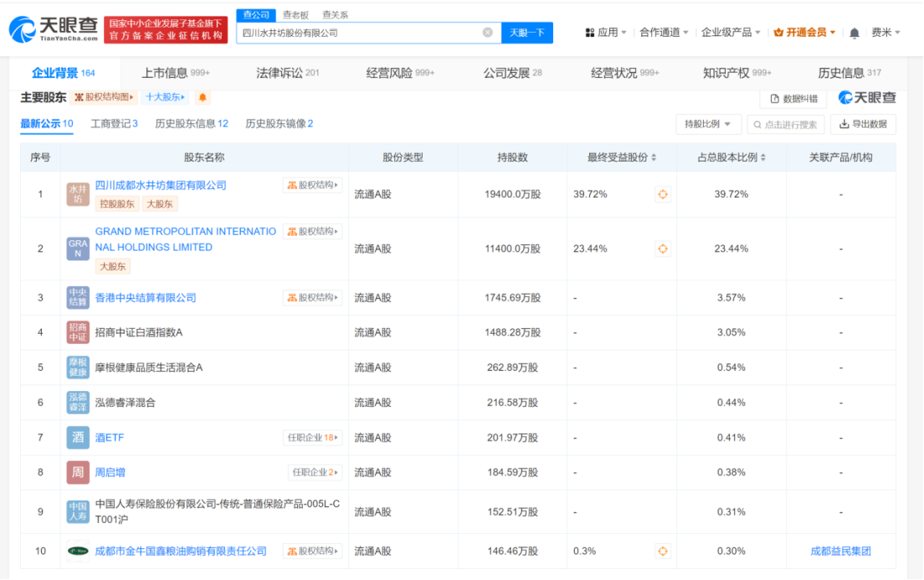The width and height of the screenshot is (924, 580).
Task: Clear the search box text
Action: pyautogui.click(x=487, y=33)
